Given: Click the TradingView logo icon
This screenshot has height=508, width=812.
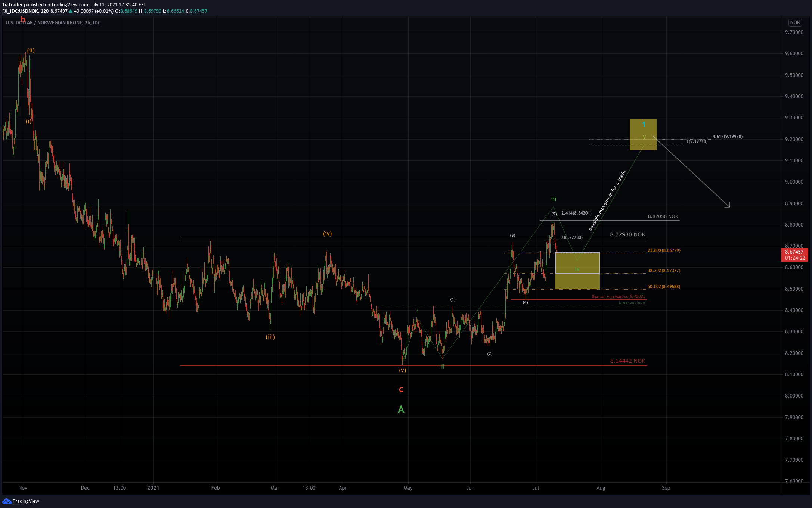Looking at the screenshot, I should (7, 501).
